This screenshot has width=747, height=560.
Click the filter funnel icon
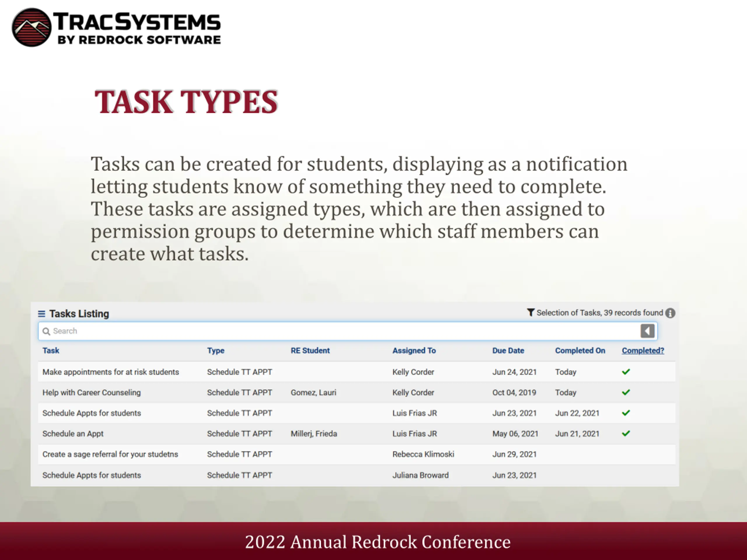pyautogui.click(x=530, y=313)
